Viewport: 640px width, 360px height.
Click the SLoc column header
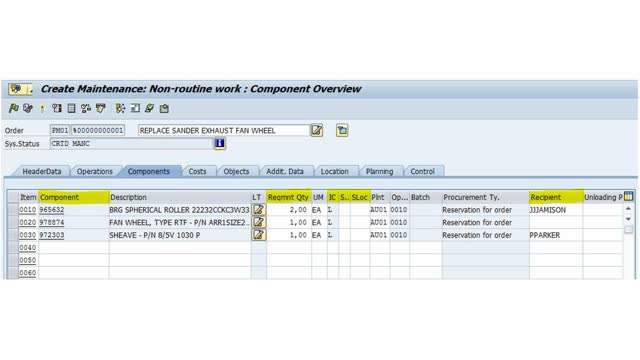tap(360, 197)
